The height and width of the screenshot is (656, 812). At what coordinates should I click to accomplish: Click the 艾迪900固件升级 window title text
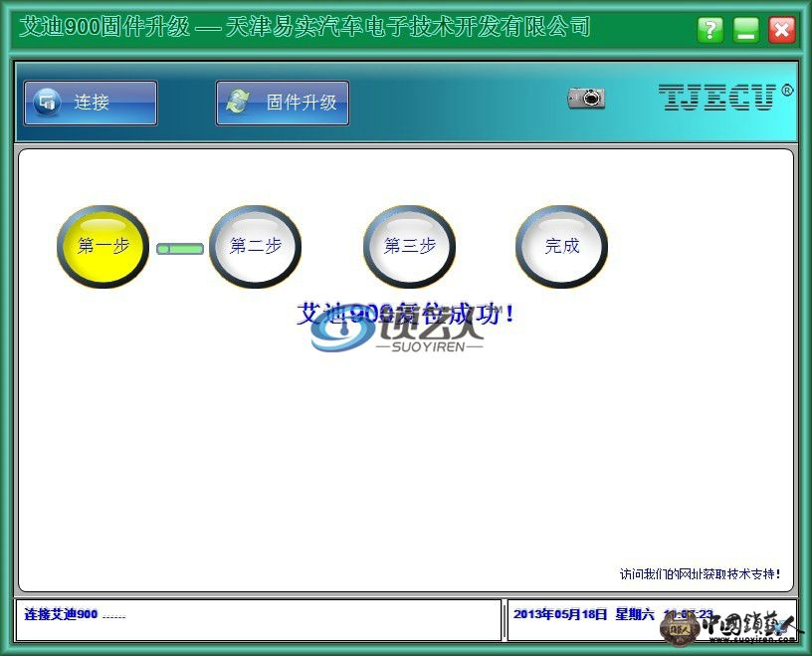pyautogui.click(x=104, y=27)
